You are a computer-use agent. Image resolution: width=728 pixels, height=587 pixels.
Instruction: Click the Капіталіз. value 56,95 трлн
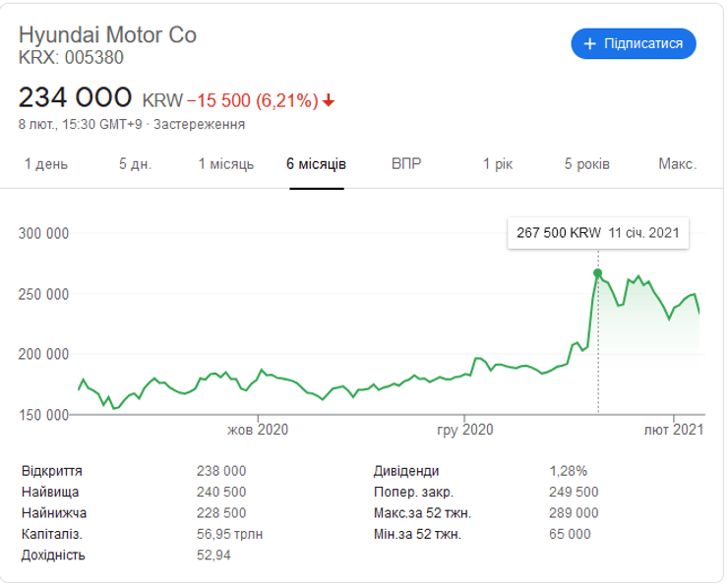tap(229, 534)
